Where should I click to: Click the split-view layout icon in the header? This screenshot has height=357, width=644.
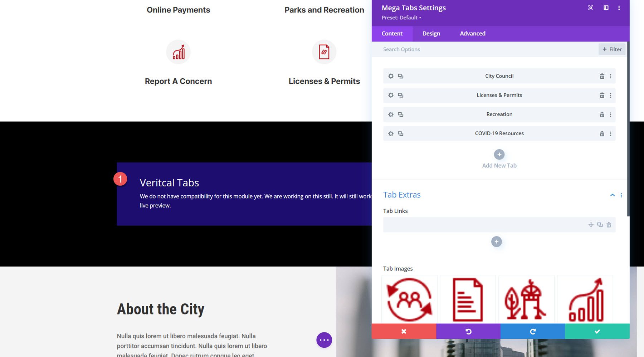(x=606, y=8)
